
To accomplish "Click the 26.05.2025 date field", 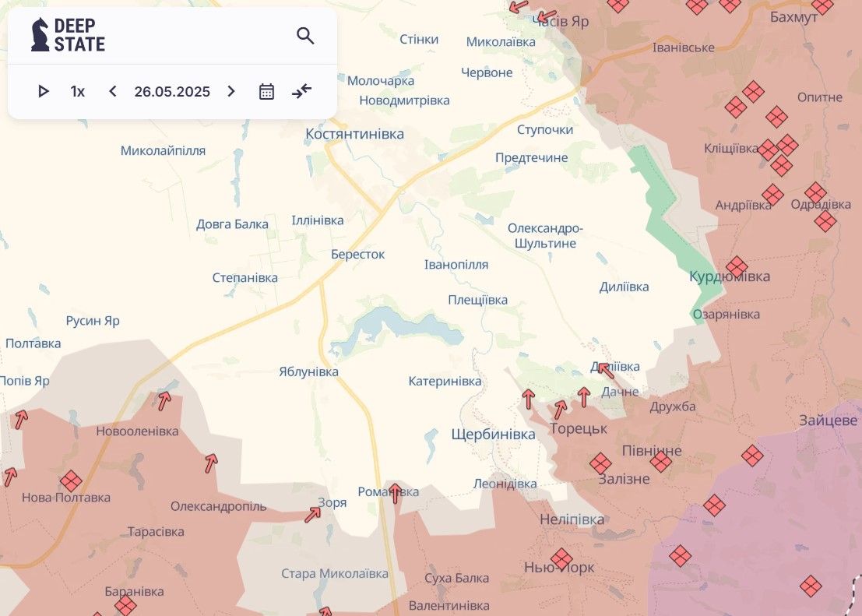I will pos(172,91).
